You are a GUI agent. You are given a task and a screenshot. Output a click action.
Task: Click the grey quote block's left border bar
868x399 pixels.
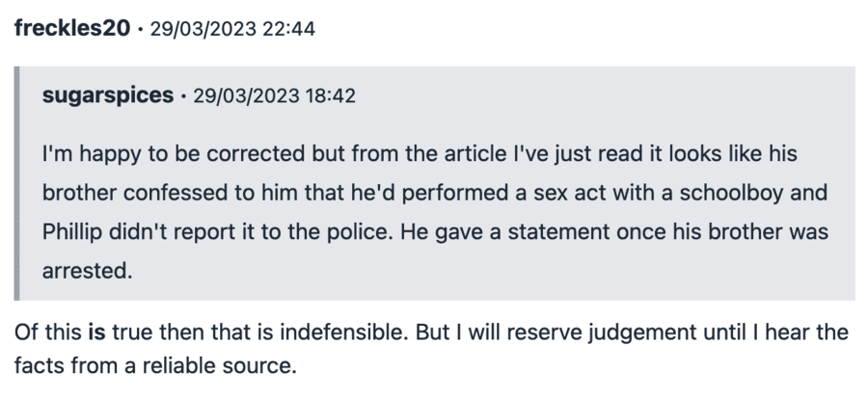click(x=16, y=183)
